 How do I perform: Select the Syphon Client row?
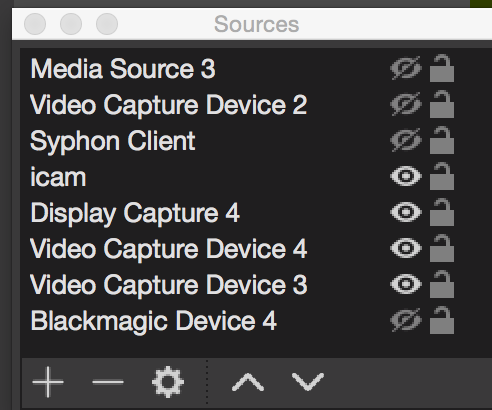click(x=256, y=141)
